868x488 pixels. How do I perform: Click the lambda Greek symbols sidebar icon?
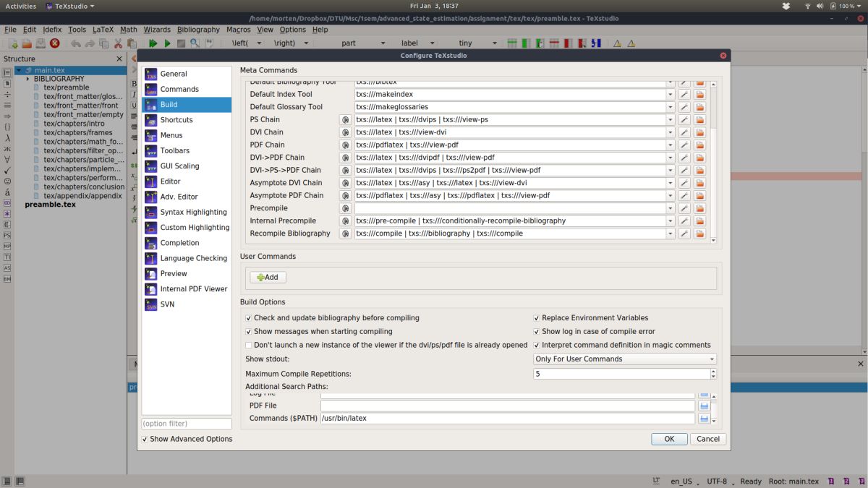(7, 137)
